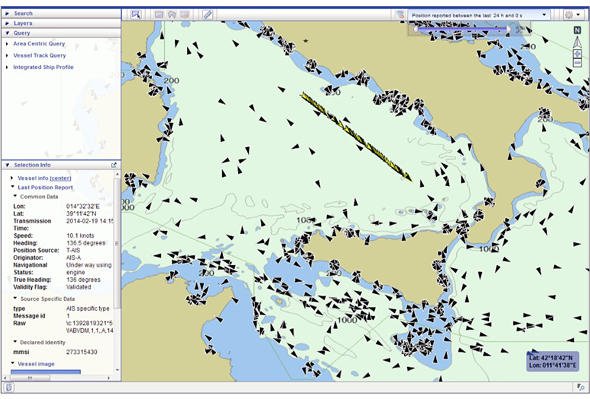Click the scroll-up arrow in Selection Info
The height and width of the screenshot is (399, 590).
(117, 174)
